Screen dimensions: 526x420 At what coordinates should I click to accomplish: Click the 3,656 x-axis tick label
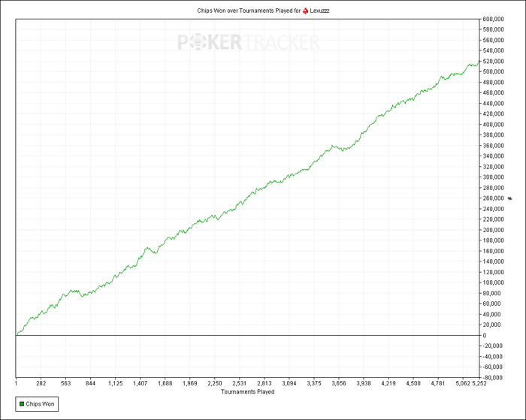339,383
